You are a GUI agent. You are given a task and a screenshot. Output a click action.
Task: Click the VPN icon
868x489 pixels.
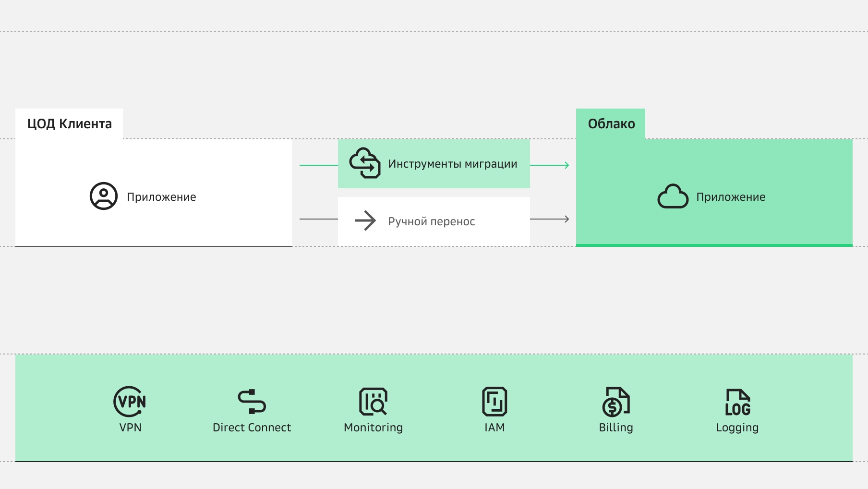tap(130, 402)
